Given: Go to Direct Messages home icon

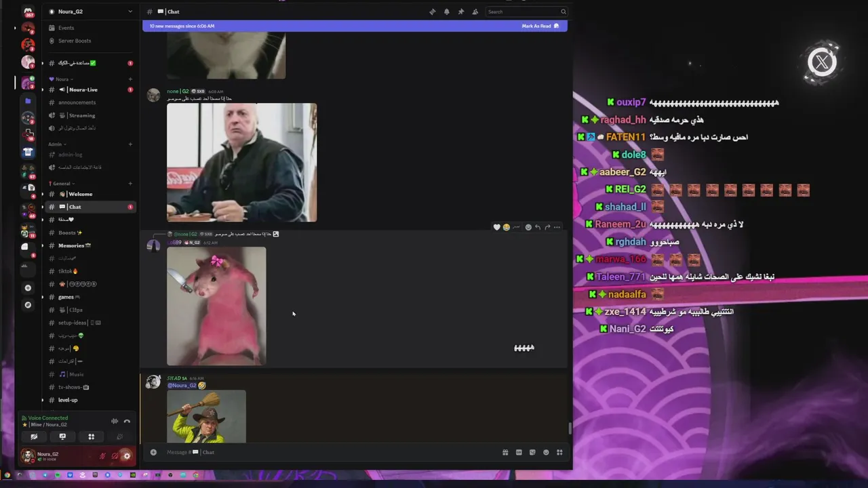Looking at the screenshot, I should click(x=28, y=11).
